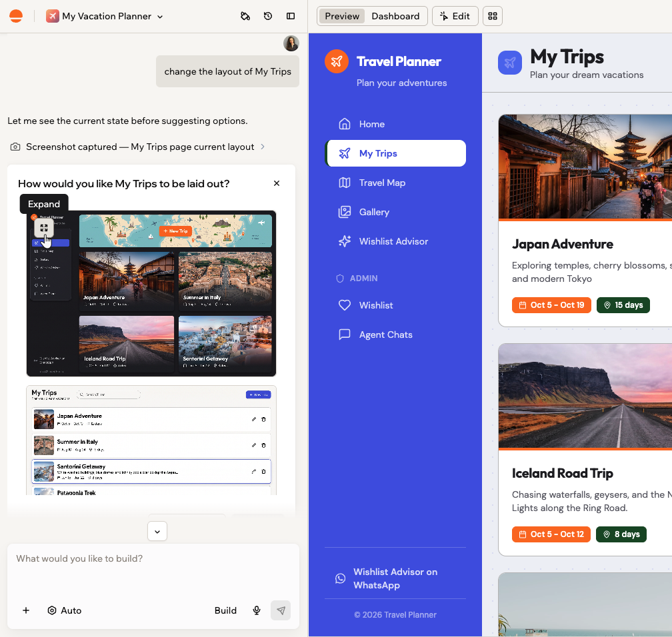Click the Gallery images icon
The width and height of the screenshot is (672, 637).
[x=345, y=212]
